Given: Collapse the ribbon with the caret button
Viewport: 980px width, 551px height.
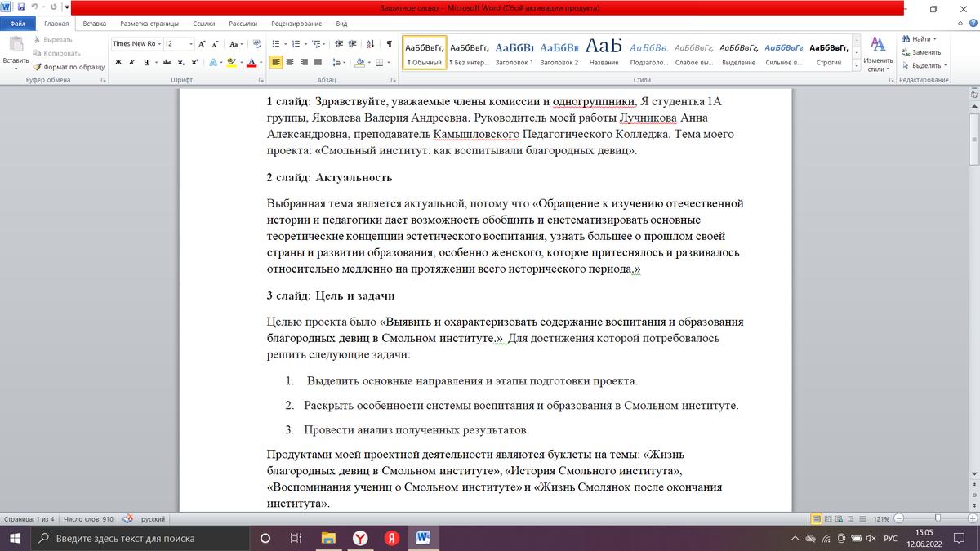Looking at the screenshot, I should [x=960, y=24].
